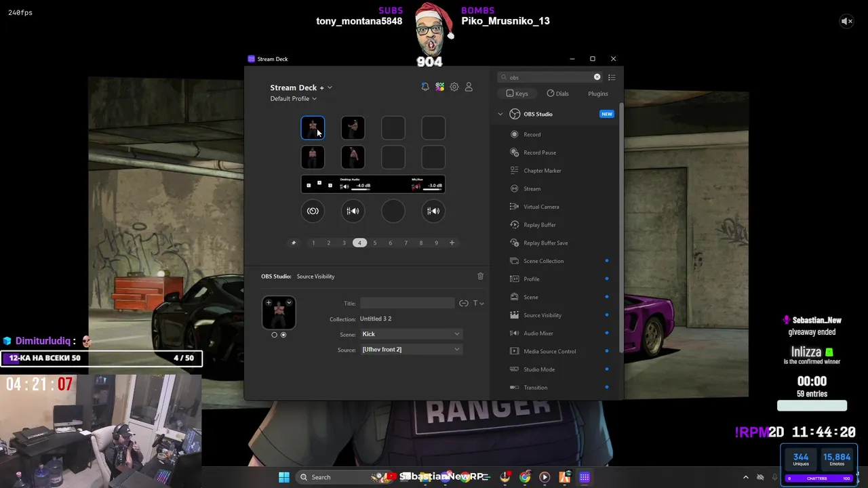Open Stream Deck preferences gear

tap(454, 87)
